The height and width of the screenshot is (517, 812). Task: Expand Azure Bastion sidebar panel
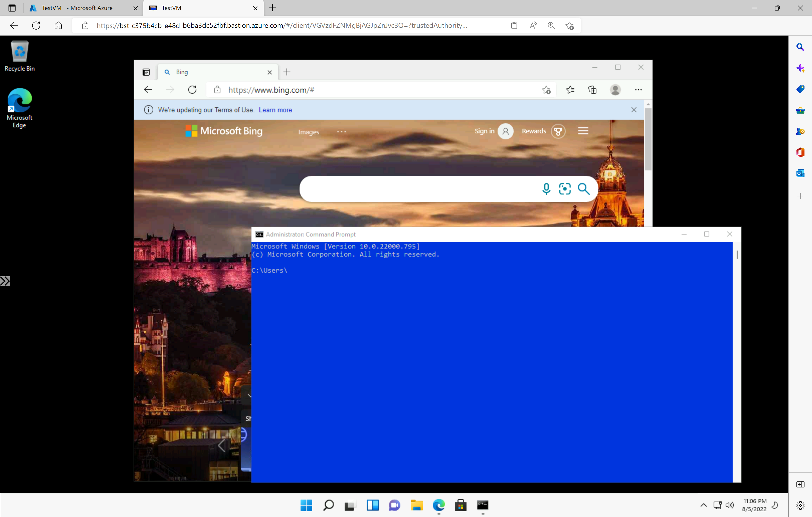[x=5, y=281]
